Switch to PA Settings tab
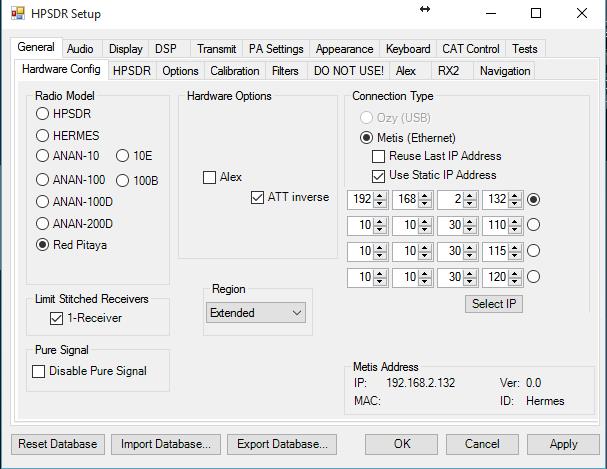607x469 pixels. point(276,49)
